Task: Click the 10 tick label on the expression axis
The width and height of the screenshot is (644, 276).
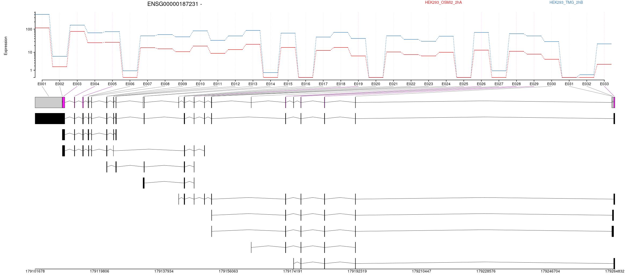Action: 30,52
